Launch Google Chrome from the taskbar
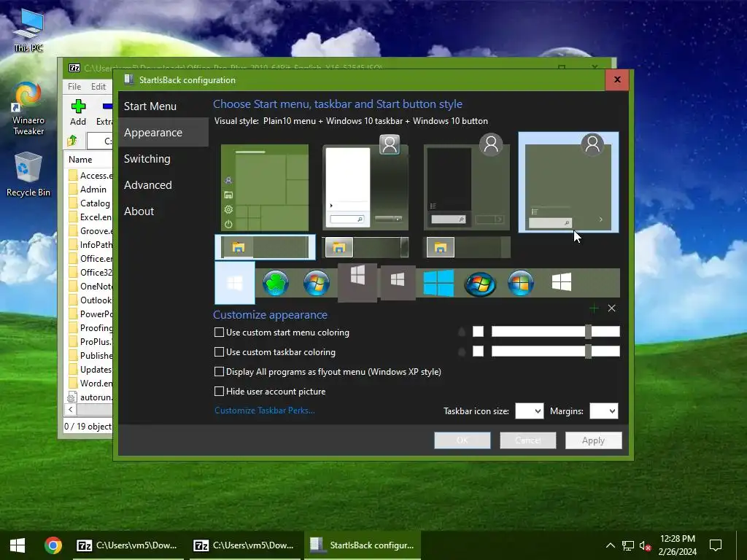 (53, 545)
